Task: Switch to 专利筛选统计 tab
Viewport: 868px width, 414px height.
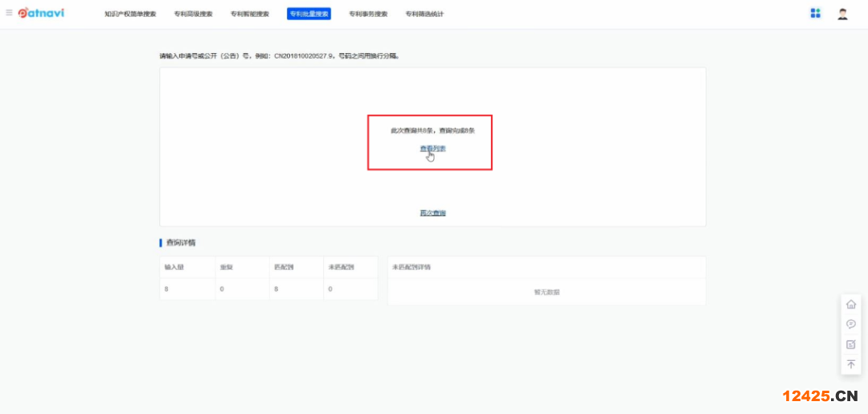Action: pos(424,14)
